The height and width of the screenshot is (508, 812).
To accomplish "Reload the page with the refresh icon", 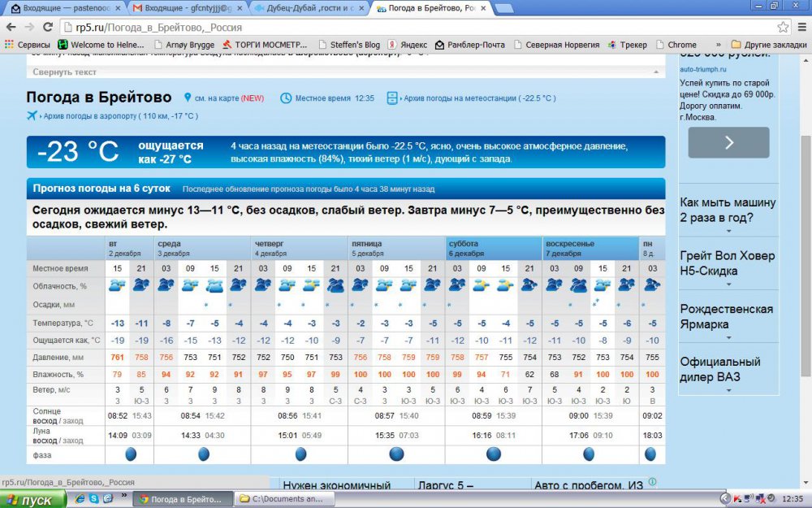I will point(49,27).
